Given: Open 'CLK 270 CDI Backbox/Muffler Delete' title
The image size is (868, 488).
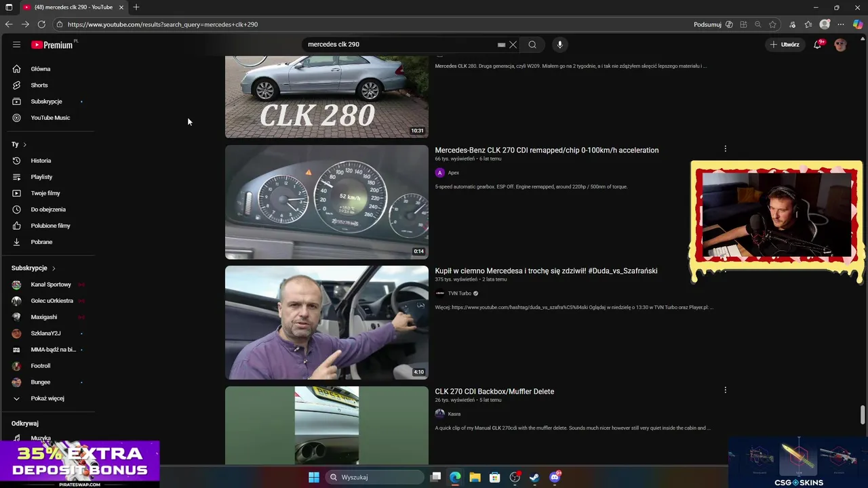Looking at the screenshot, I should (x=494, y=392).
